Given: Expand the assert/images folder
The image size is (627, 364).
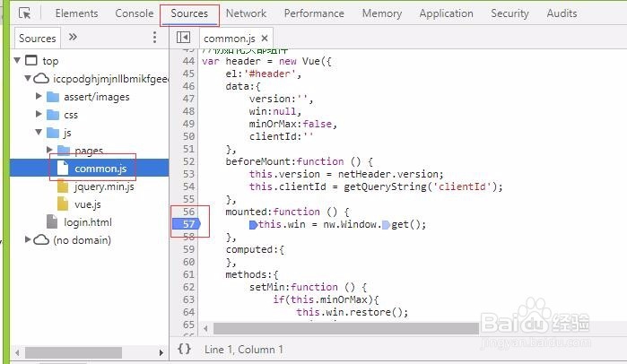Looking at the screenshot, I should 39,96.
